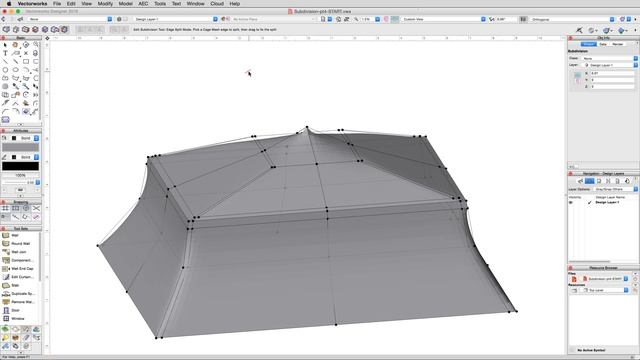Click the Tool Sets palette scrollbar
The image size is (640, 360).
(40, 257)
